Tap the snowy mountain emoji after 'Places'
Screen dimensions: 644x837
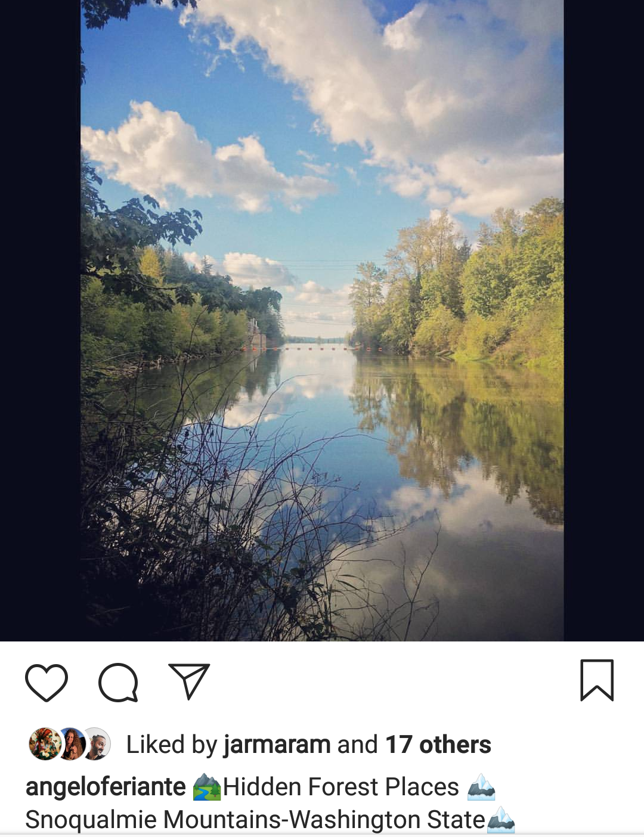pos(481,787)
